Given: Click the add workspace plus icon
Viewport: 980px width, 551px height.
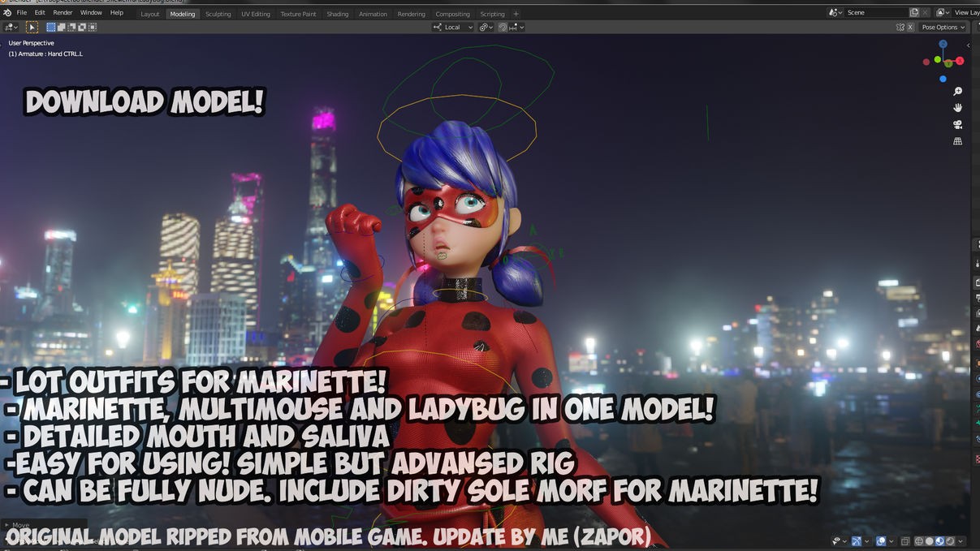Looking at the screenshot, I should point(516,14).
